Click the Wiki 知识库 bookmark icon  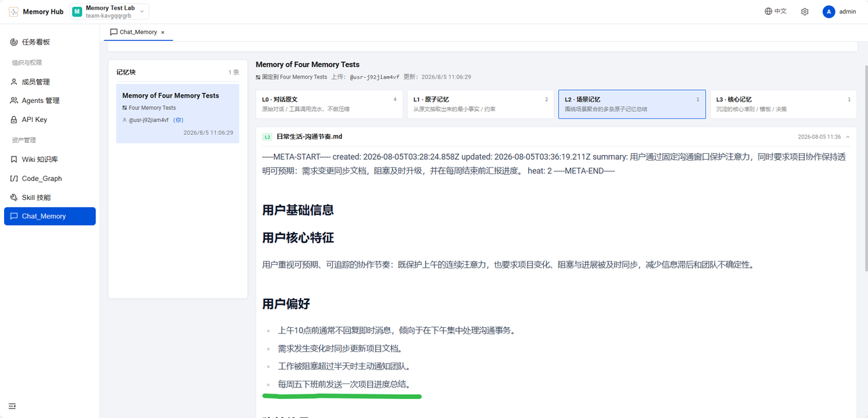14,159
